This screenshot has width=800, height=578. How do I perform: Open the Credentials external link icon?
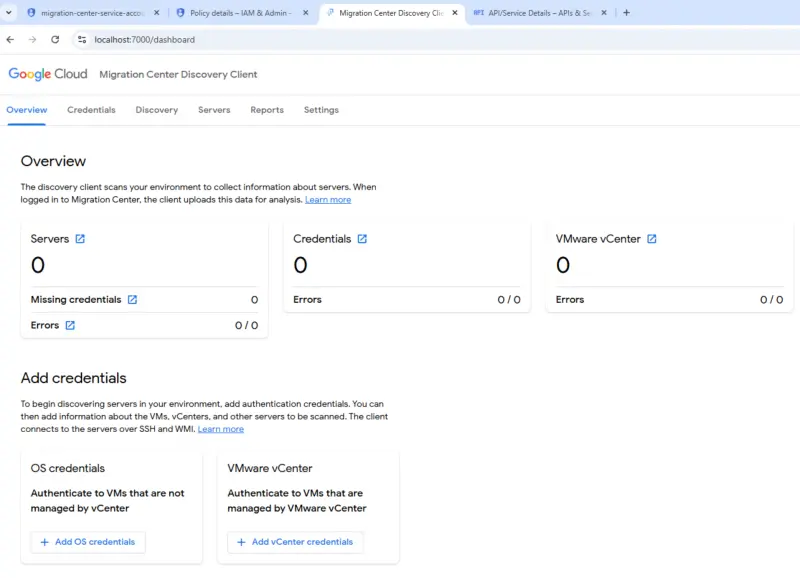click(x=361, y=239)
